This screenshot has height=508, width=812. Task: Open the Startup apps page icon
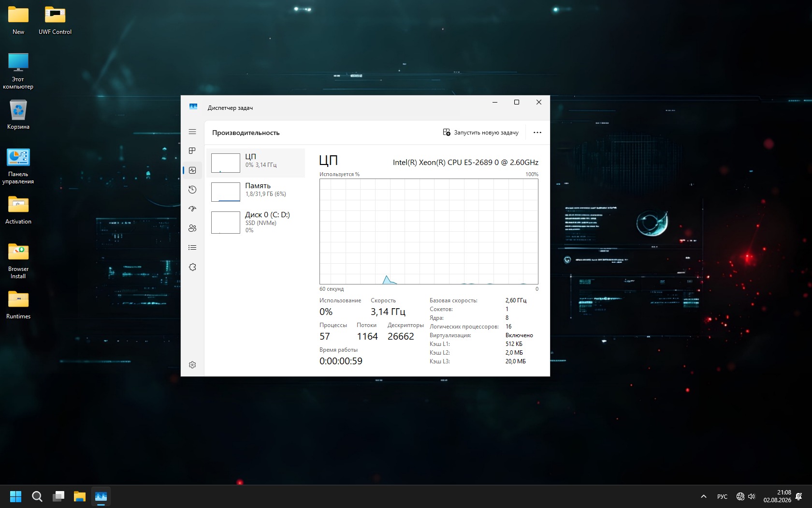click(x=192, y=209)
